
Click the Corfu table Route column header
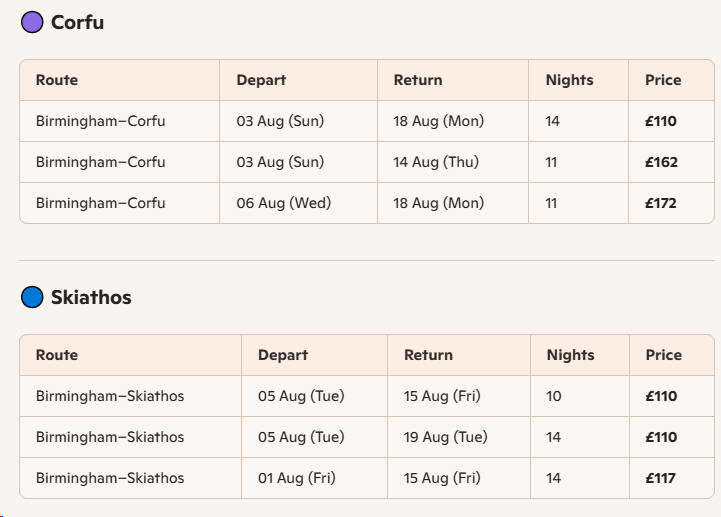[57, 80]
